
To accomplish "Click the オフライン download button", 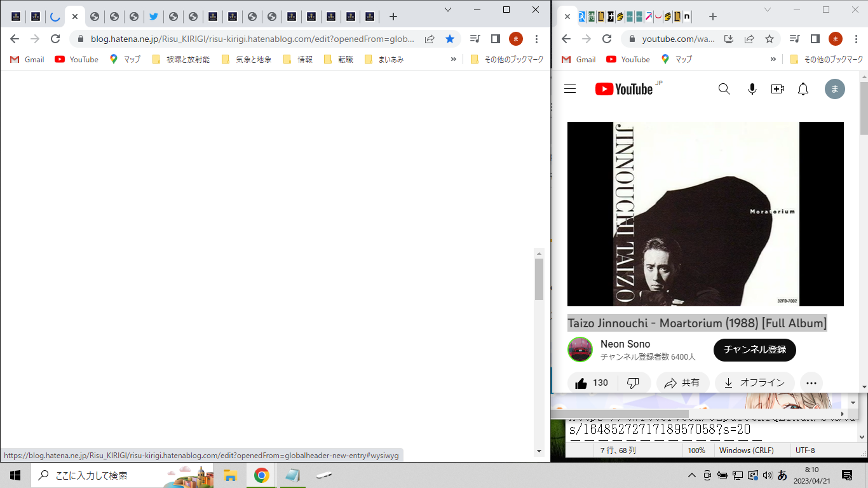I will pos(755,383).
